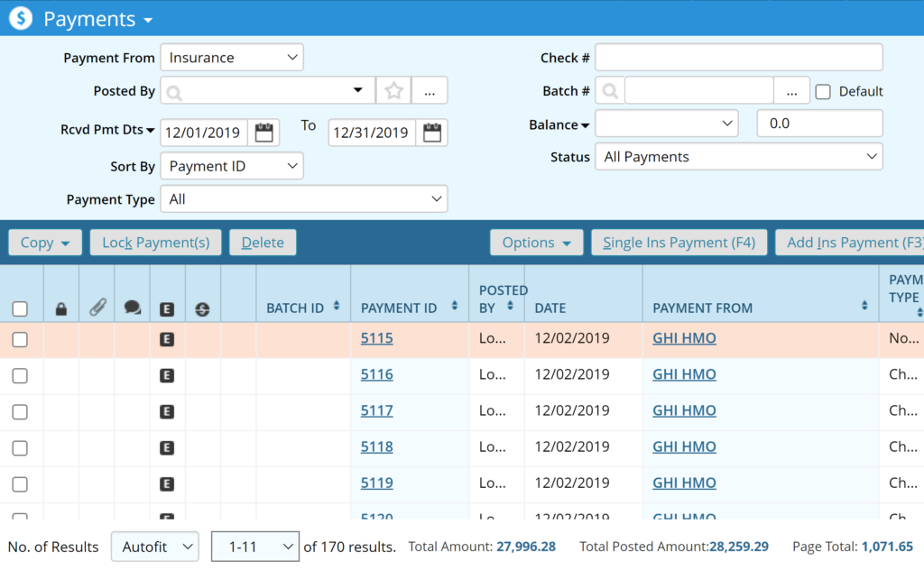Click the Batch # search magnifier icon
This screenshot has height=570, width=924.
point(610,91)
